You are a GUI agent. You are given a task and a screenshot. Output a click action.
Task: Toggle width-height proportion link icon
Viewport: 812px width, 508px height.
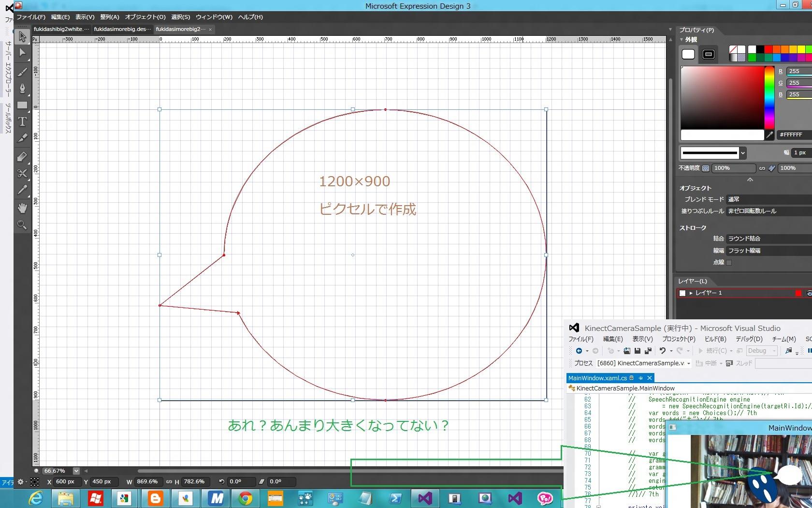coord(169,482)
